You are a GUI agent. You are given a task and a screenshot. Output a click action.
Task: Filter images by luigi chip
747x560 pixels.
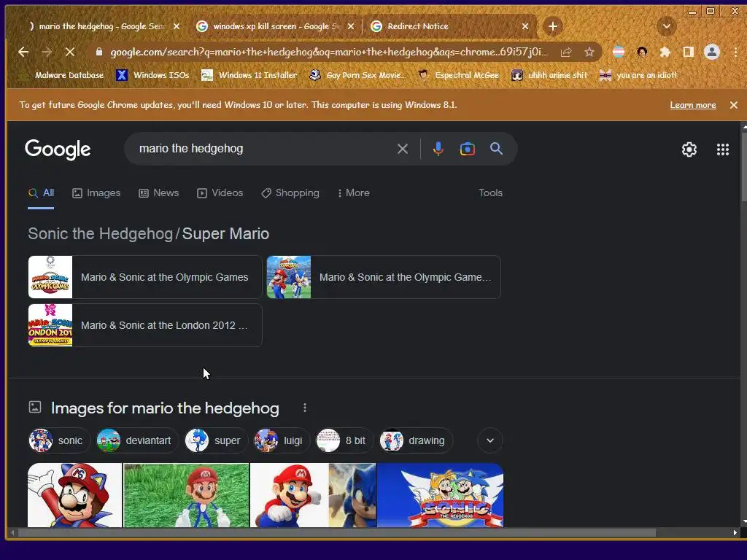281,440
